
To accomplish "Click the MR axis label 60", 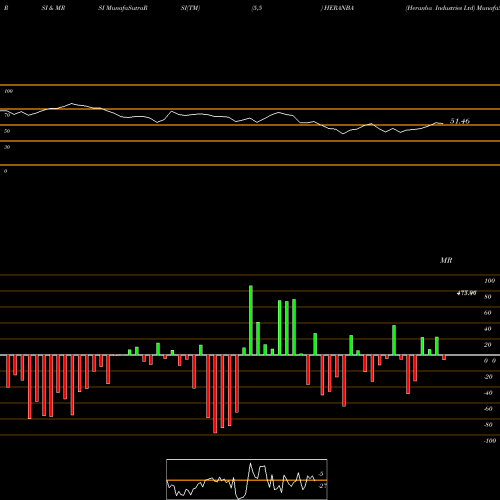I will pyautogui.click(x=488, y=313).
